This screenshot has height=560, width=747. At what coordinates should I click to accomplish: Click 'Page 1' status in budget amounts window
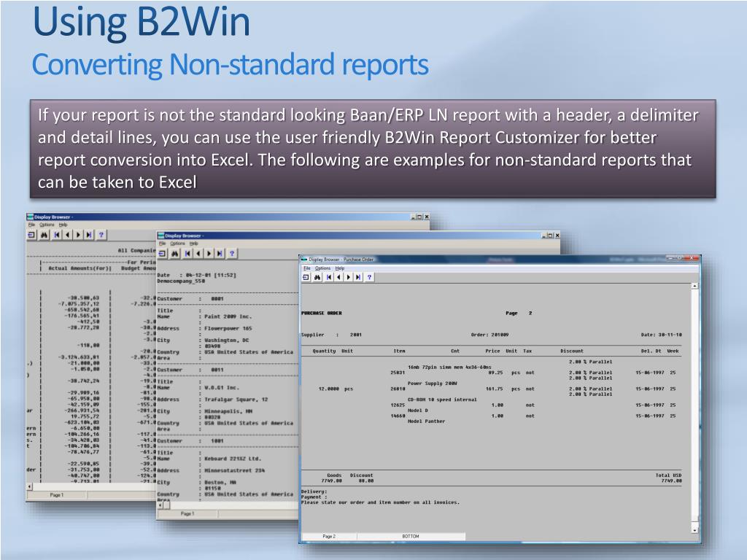[57, 495]
